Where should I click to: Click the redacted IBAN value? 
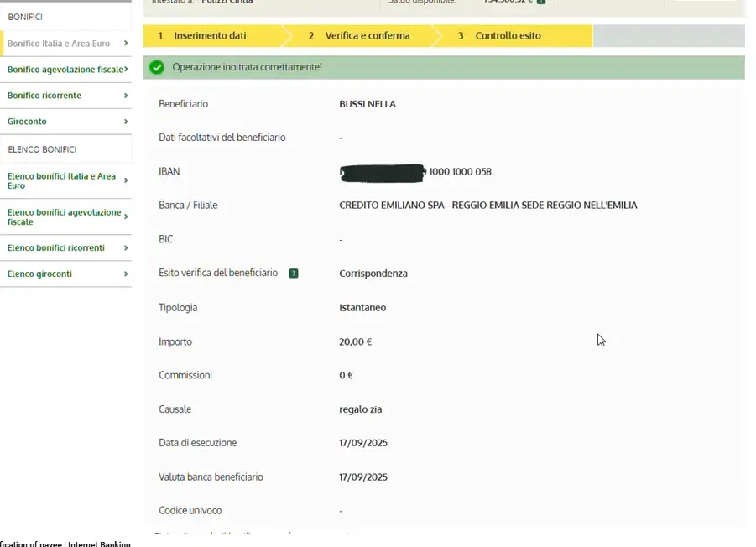[382, 173]
